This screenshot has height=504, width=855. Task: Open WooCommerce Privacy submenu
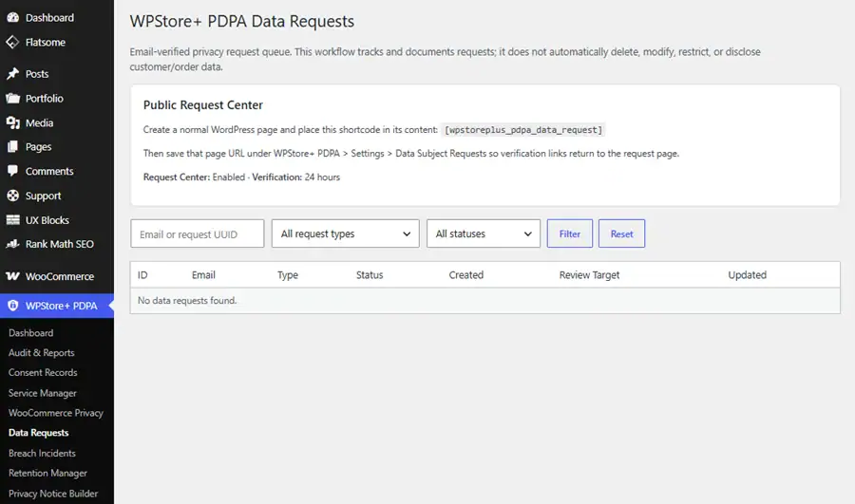pos(56,413)
